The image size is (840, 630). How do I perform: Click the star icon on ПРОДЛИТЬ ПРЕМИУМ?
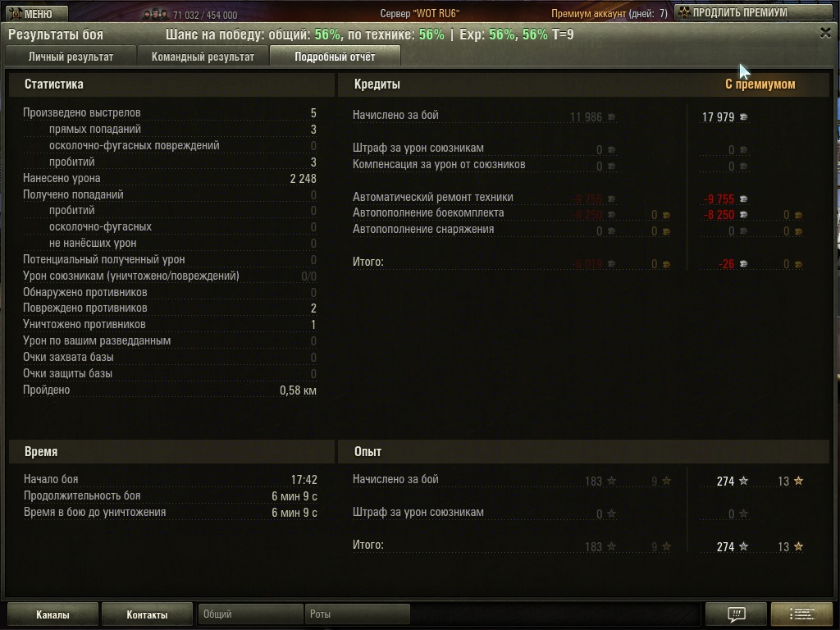pos(684,11)
